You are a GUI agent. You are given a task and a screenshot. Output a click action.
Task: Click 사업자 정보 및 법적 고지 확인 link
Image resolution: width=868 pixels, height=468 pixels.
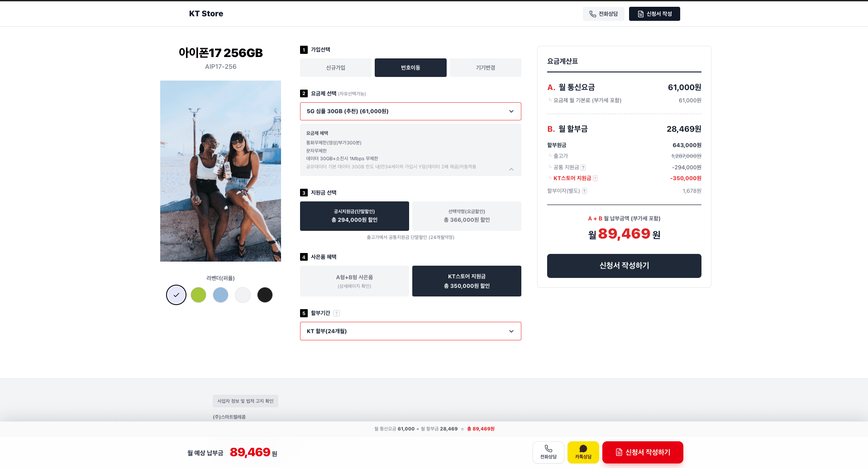(x=245, y=401)
